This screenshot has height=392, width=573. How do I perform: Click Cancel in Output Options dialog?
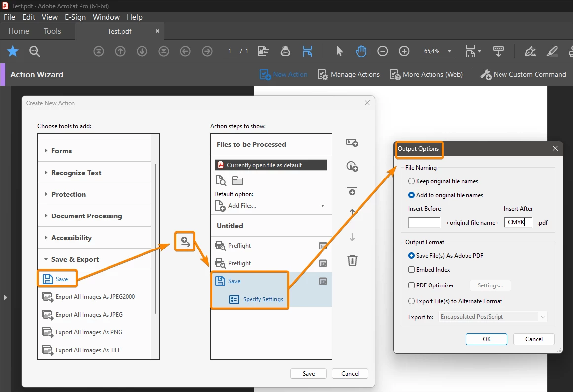pos(534,339)
